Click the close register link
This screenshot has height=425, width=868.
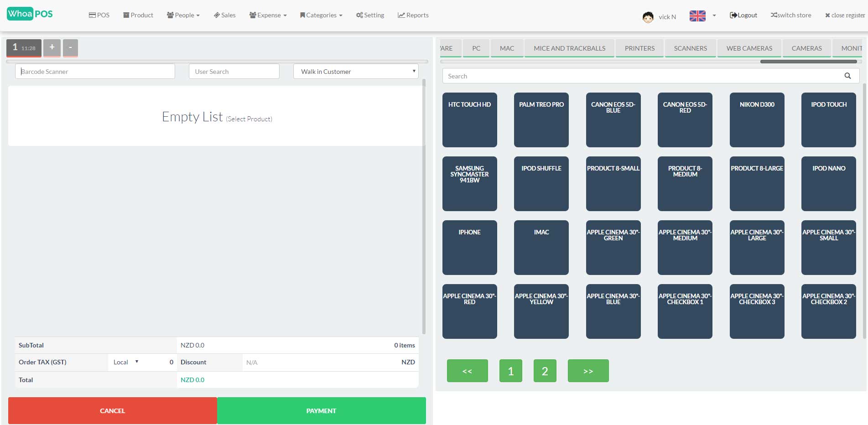(845, 15)
